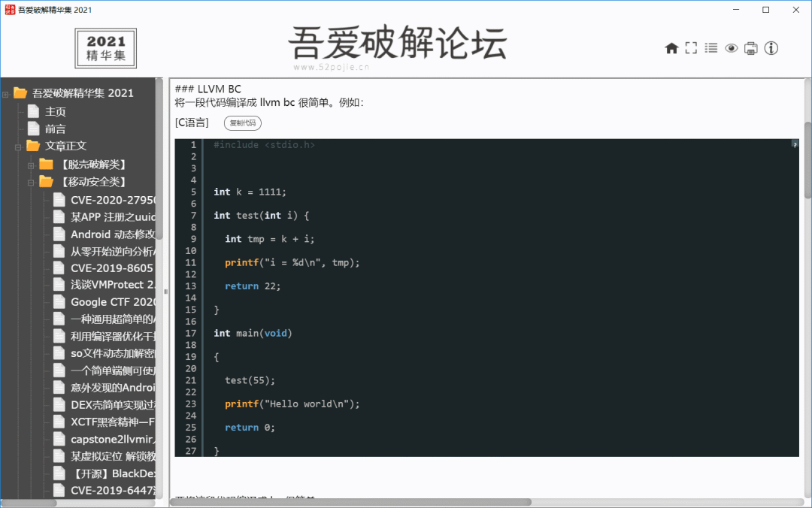This screenshot has height=508, width=812.
Task: Click the ### LLVM BC heading text
Action: click(208, 89)
